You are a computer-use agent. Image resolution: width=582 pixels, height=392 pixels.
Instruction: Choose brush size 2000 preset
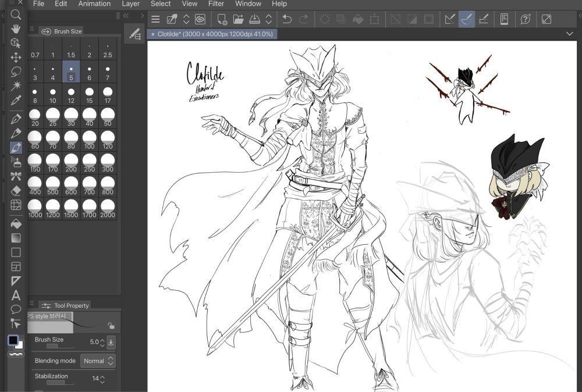(x=107, y=209)
